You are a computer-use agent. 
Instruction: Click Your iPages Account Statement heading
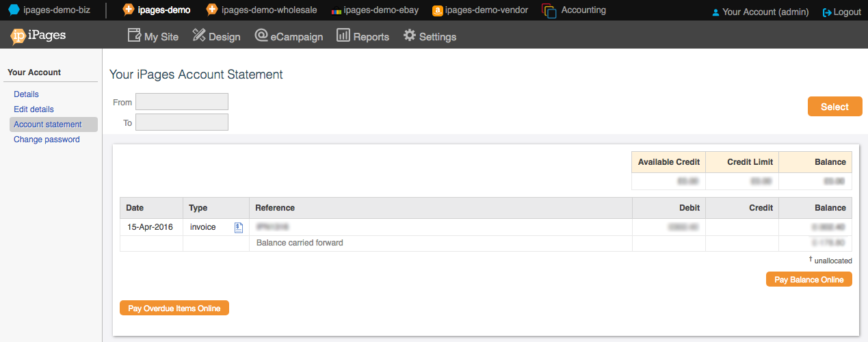[x=196, y=75]
